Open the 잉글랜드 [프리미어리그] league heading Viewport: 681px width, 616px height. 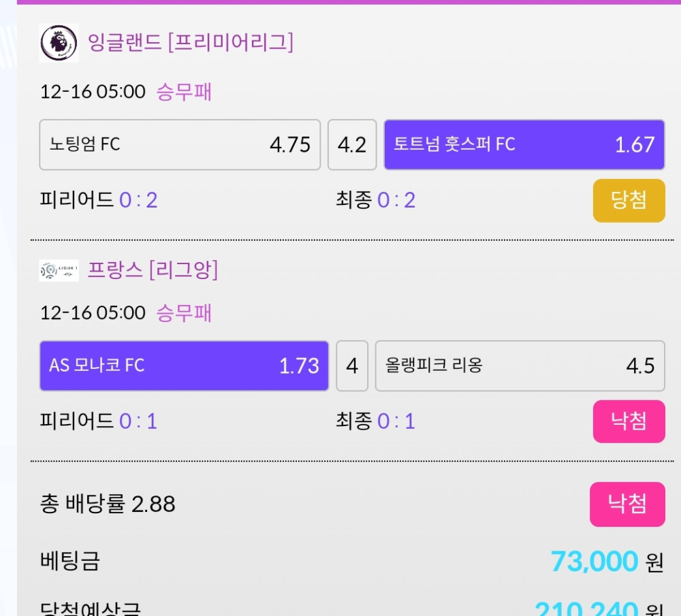pyautogui.click(x=190, y=43)
